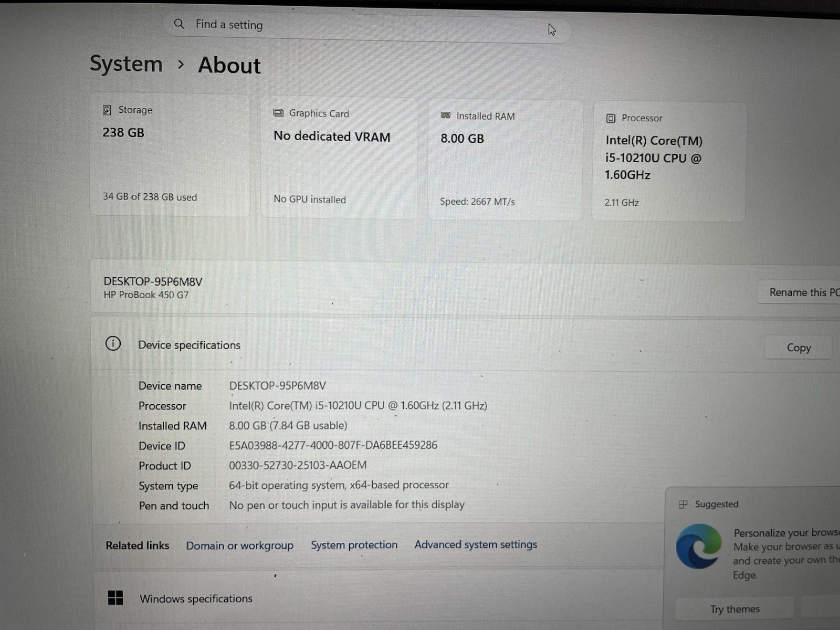840x630 pixels.
Task: Open Domain or workgroup link
Action: pyautogui.click(x=239, y=545)
